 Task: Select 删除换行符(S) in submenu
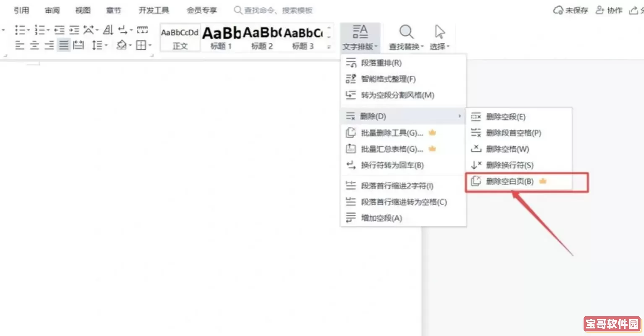coord(519,165)
